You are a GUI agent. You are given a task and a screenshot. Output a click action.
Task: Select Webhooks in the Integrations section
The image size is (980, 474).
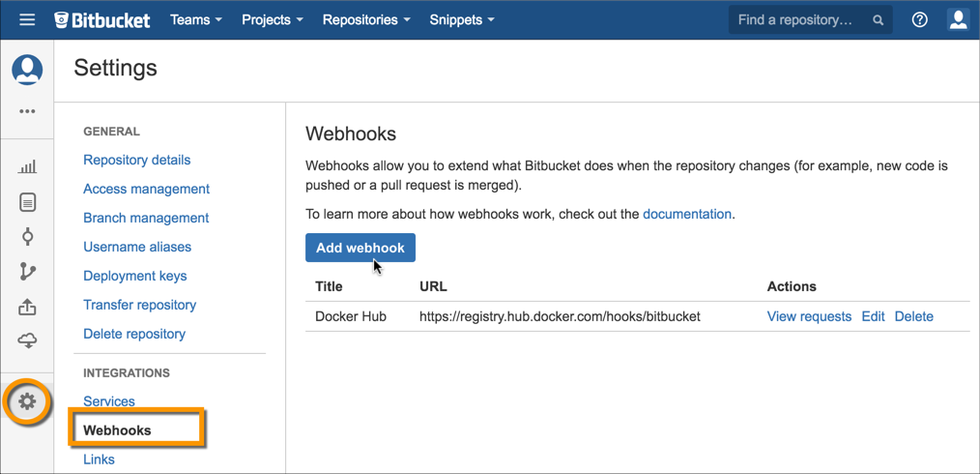(117, 430)
